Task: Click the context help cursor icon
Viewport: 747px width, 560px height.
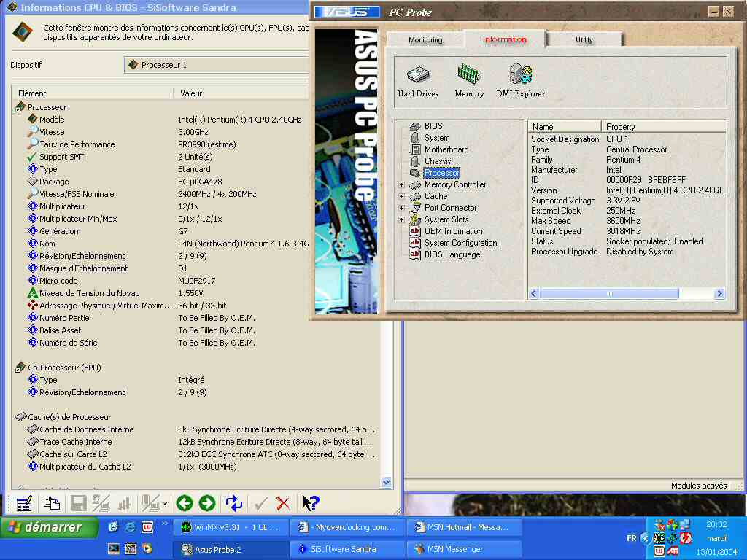Action: [x=310, y=503]
